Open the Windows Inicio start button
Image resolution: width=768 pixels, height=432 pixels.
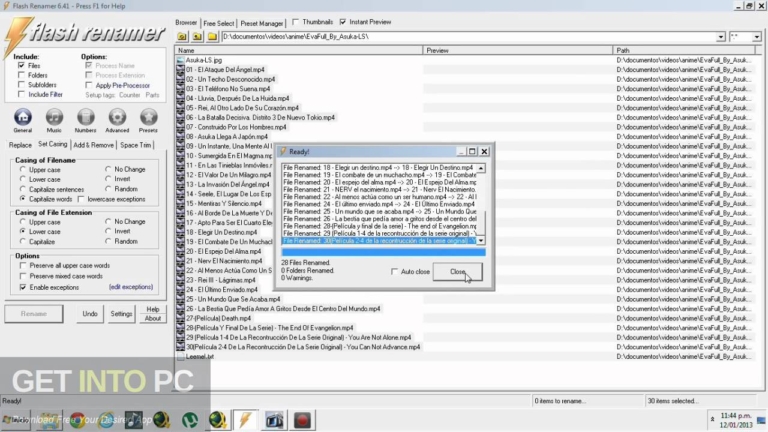(16, 420)
